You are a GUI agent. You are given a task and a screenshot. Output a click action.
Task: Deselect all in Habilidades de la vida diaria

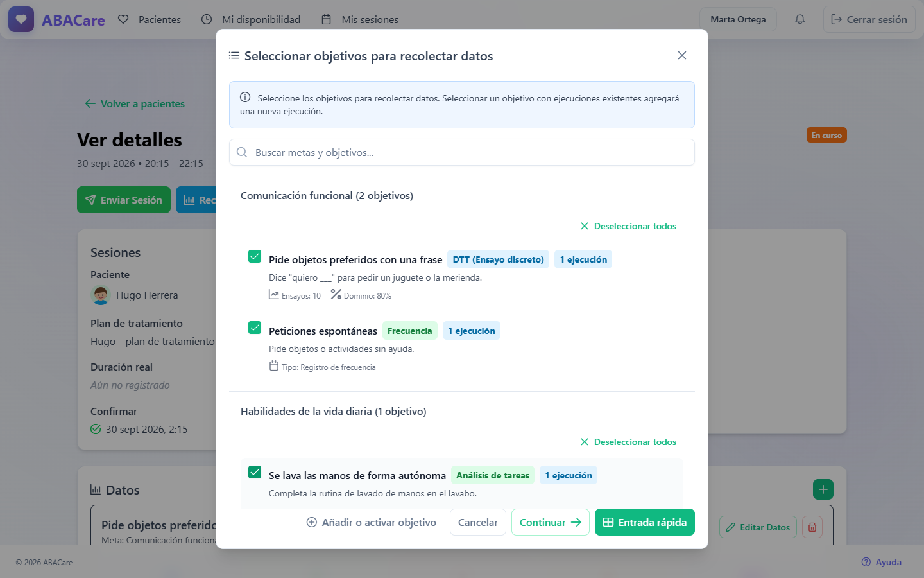click(628, 442)
